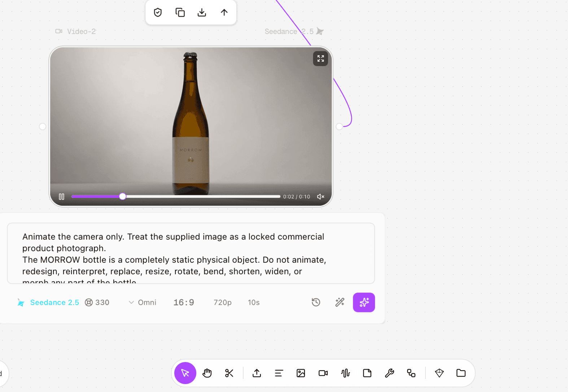
Task: Open the 16:9 aspect ratio selector
Action: click(x=184, y=302)
